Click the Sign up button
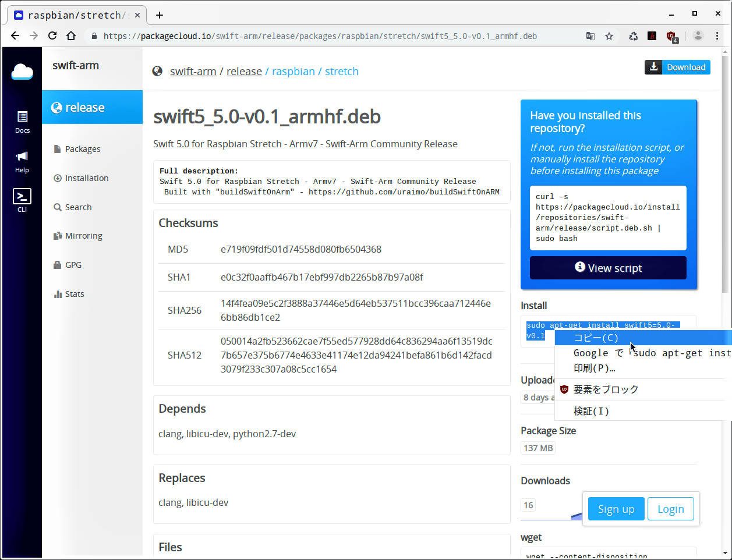Screen dimensions: 732x560 tap(616, 509)
